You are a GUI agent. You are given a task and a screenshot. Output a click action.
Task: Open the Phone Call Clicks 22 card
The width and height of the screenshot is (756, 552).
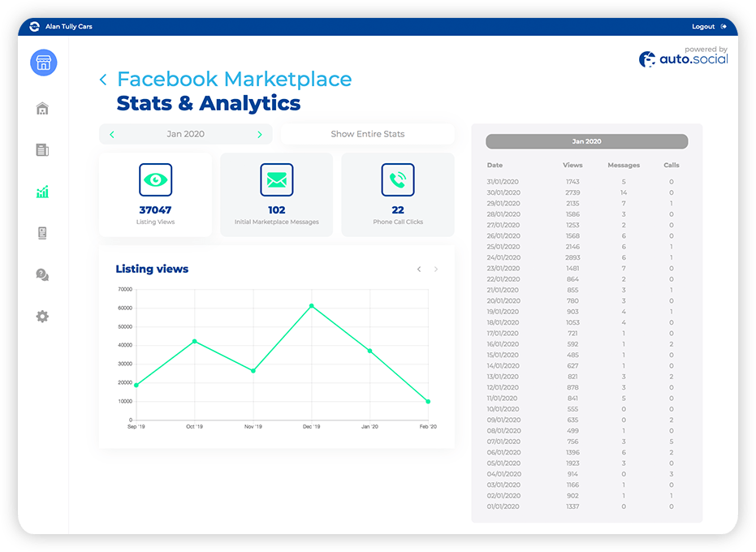pyautogui.click(x=398, y=195)
